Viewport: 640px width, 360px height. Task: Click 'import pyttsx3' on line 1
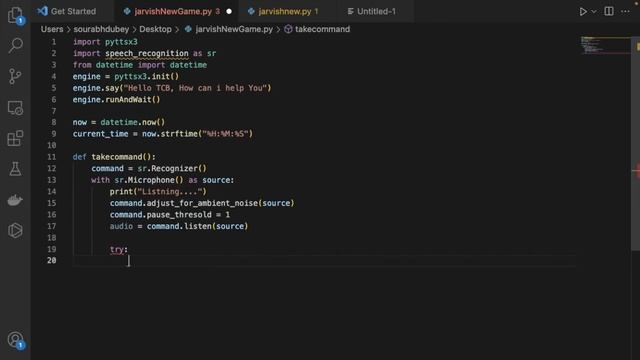coord(105,42)
